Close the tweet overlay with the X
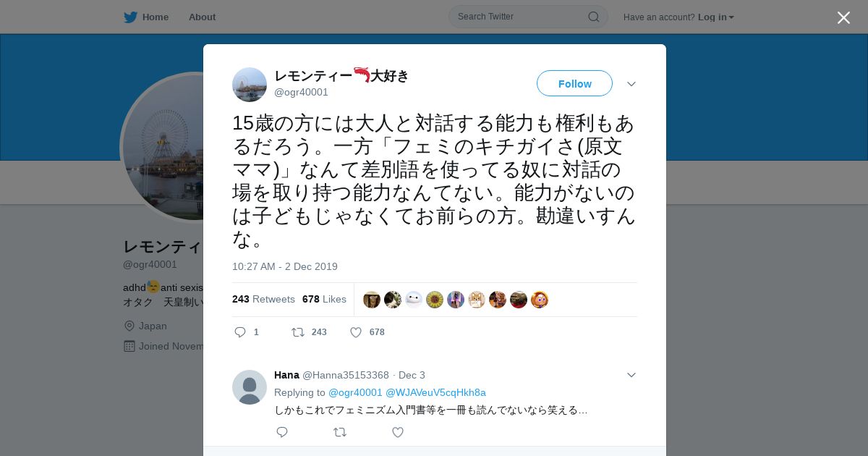This screenshot has height=456, width=868. [843, 17]
